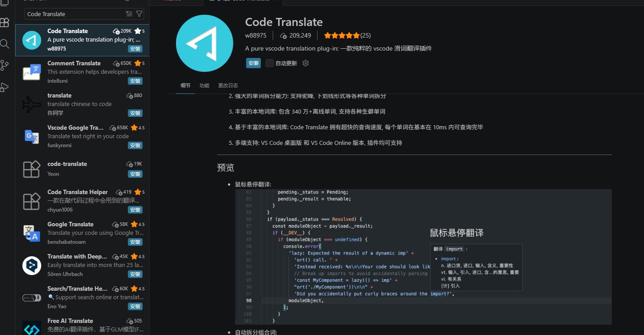Click 安装 button in the Code Translate details page
This screenshot has height=335, width=644.
point(253,63)
